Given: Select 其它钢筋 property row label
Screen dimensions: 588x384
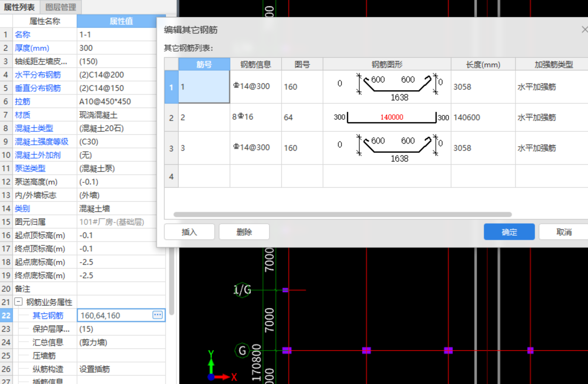Looking at the screenshot, I should (x=48, y=316).
